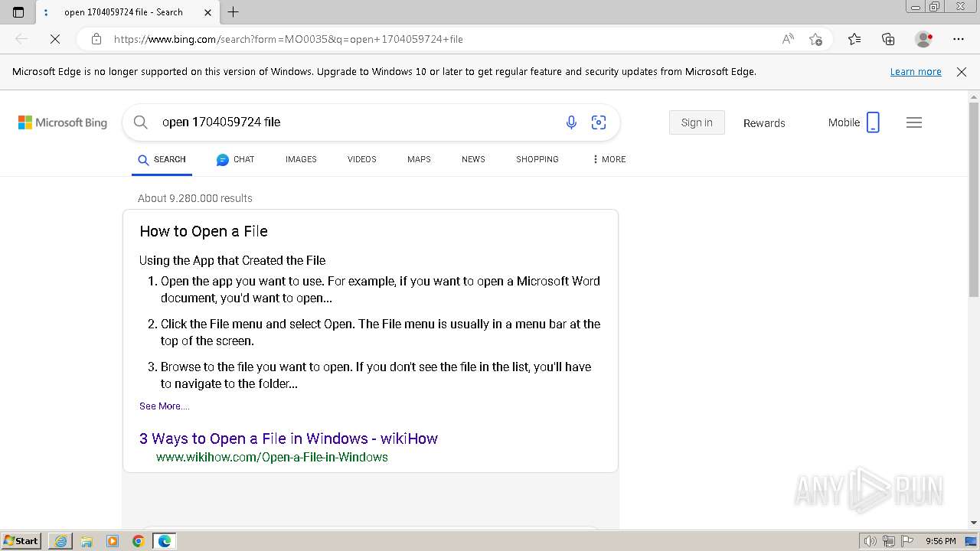The height and width of the screenshot is (551, 980).
Task: Open a new browser tab
Action: coord(234,12)
